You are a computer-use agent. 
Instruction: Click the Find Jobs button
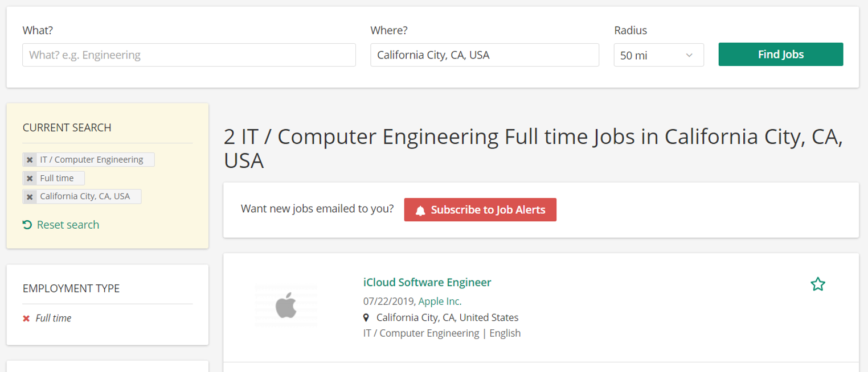pos(780,54)
